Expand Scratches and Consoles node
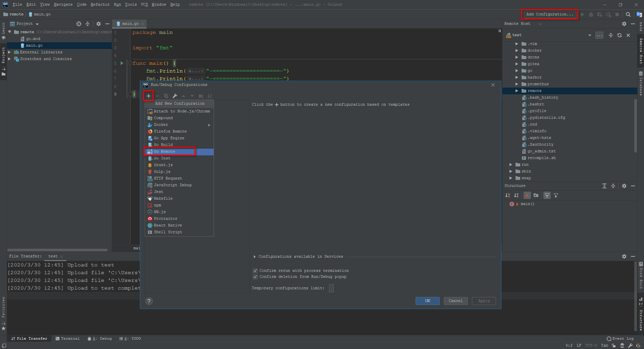 (9, 59)
